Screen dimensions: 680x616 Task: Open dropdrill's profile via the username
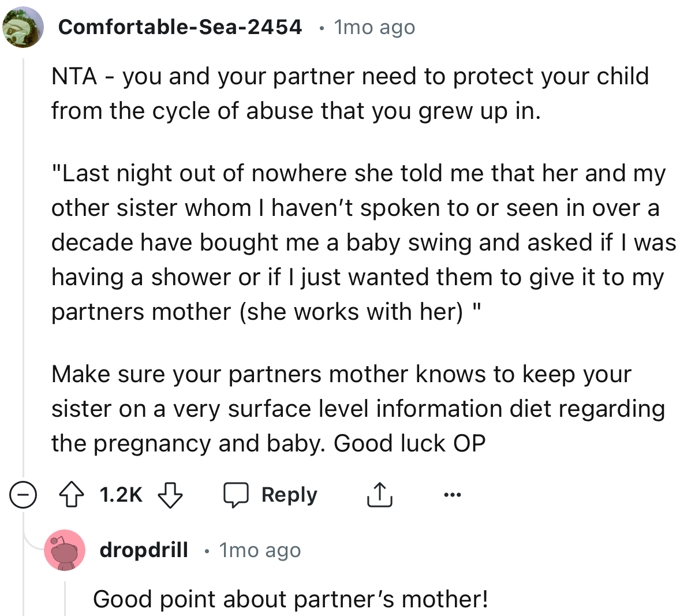[x=143, y=550]
